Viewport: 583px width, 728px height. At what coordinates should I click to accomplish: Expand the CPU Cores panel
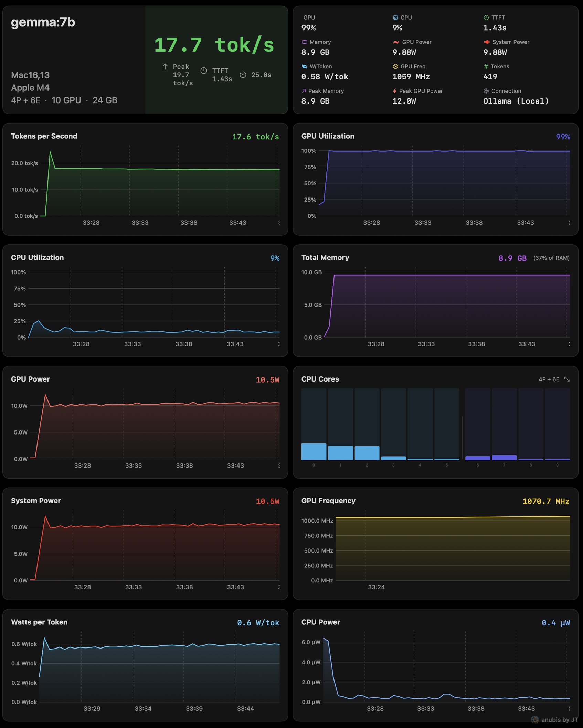(567, 379)
